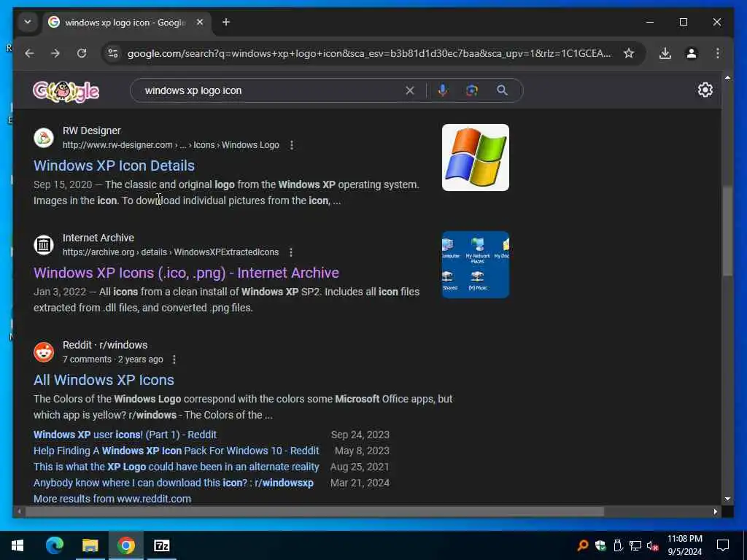Image resolution: width=747 pixels, height=560 pixels.
Task: Open Chrome downloads icon
Action: (665, 53)
